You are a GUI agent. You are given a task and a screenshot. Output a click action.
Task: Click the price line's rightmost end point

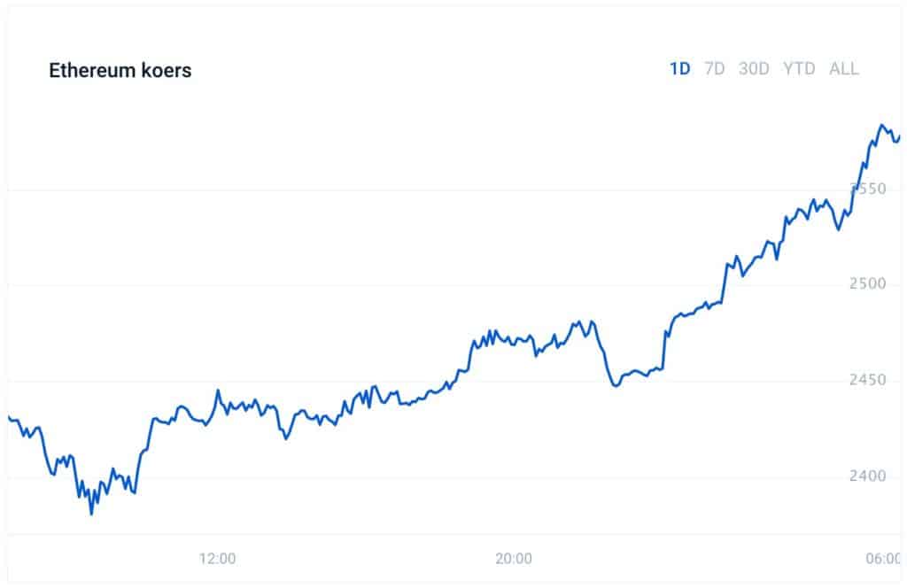(x=900, y=137)
